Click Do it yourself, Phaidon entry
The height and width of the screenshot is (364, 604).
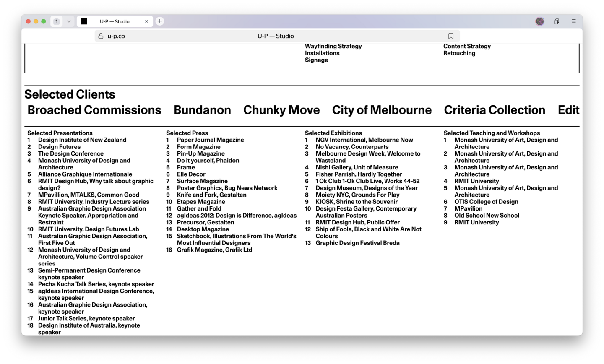click(208, 161)
